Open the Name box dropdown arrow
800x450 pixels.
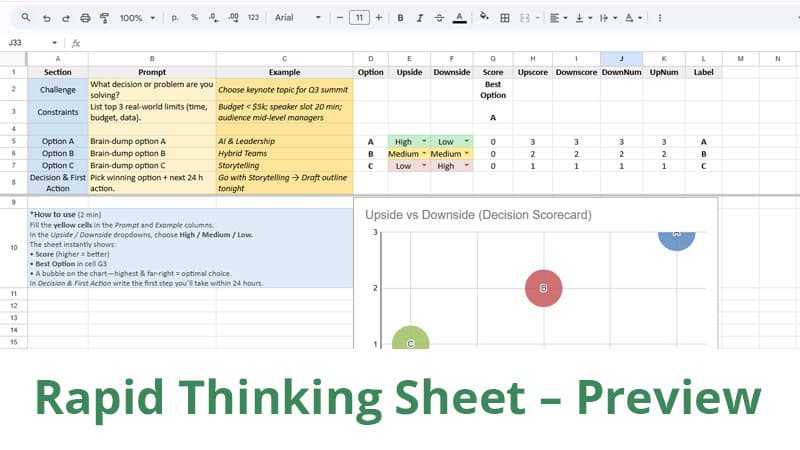55,43
